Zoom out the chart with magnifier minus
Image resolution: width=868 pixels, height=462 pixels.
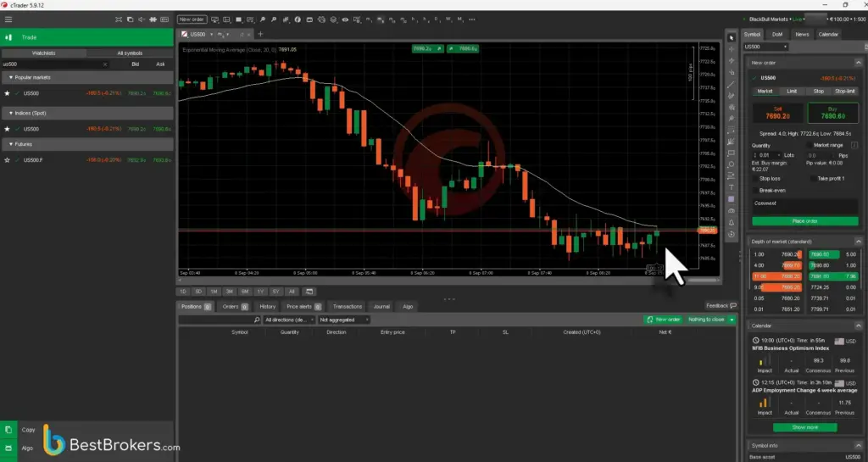(x=274, y=19)
